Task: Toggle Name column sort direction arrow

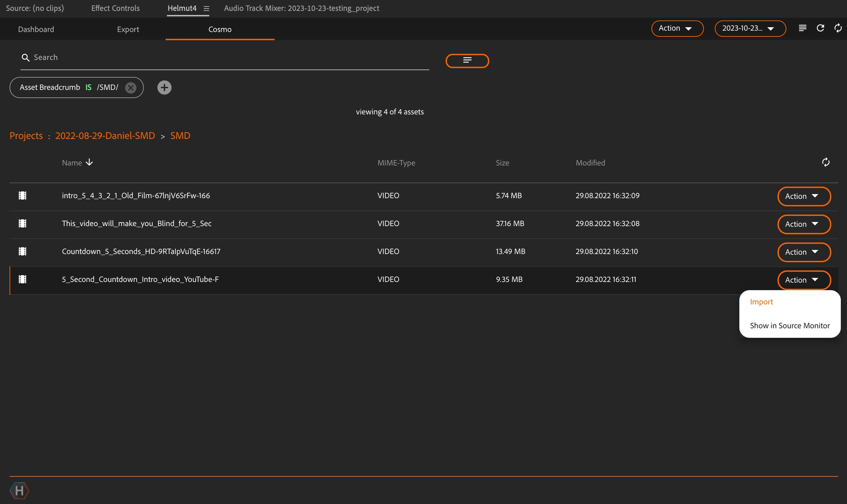Action: pos(89,162)
